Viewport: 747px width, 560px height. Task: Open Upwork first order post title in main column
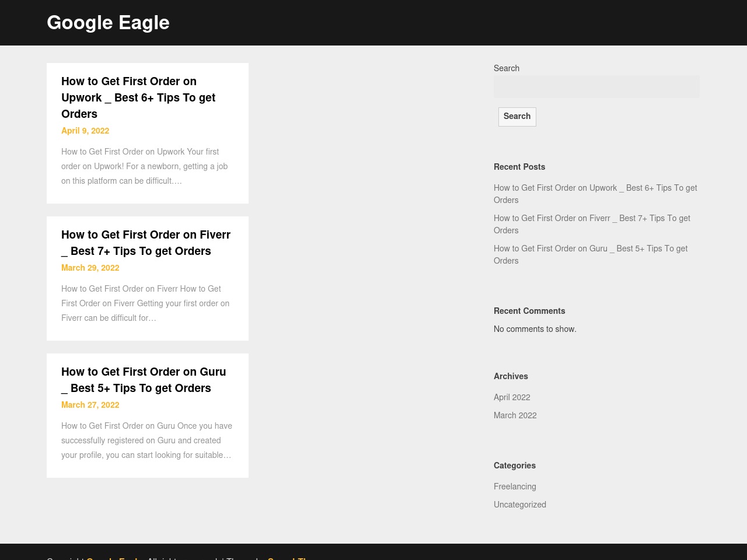(138, 97)
